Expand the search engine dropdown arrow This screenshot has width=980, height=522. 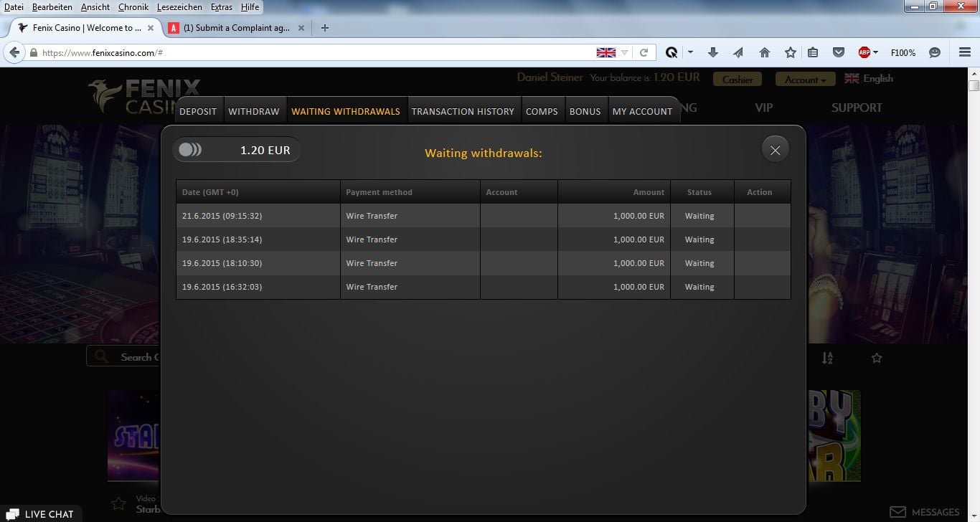point(690,52)
